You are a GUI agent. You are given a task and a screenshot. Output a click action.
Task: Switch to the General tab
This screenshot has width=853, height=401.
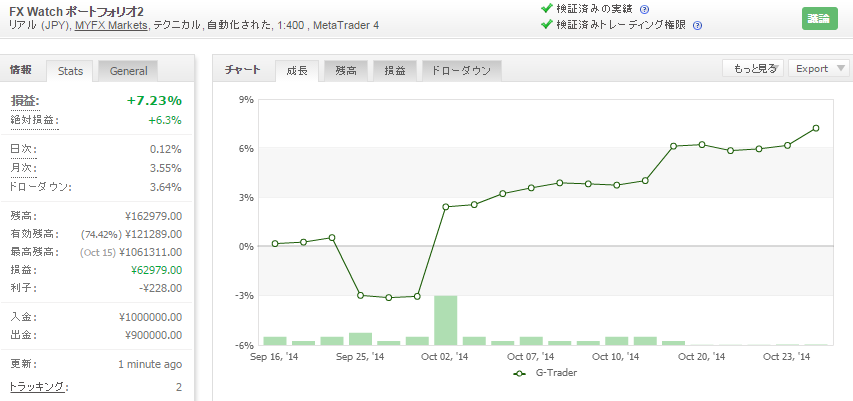128,70
